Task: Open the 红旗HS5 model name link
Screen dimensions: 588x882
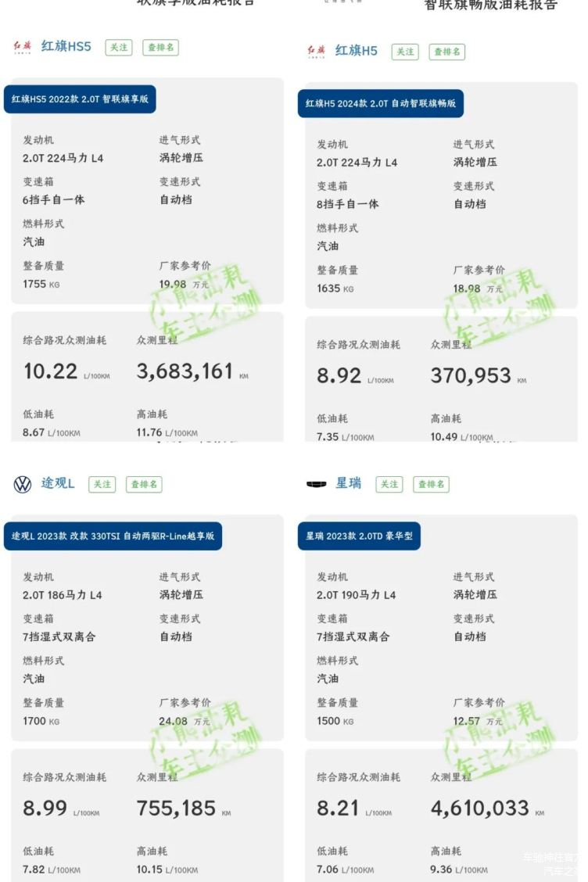Action: (66, 46)
